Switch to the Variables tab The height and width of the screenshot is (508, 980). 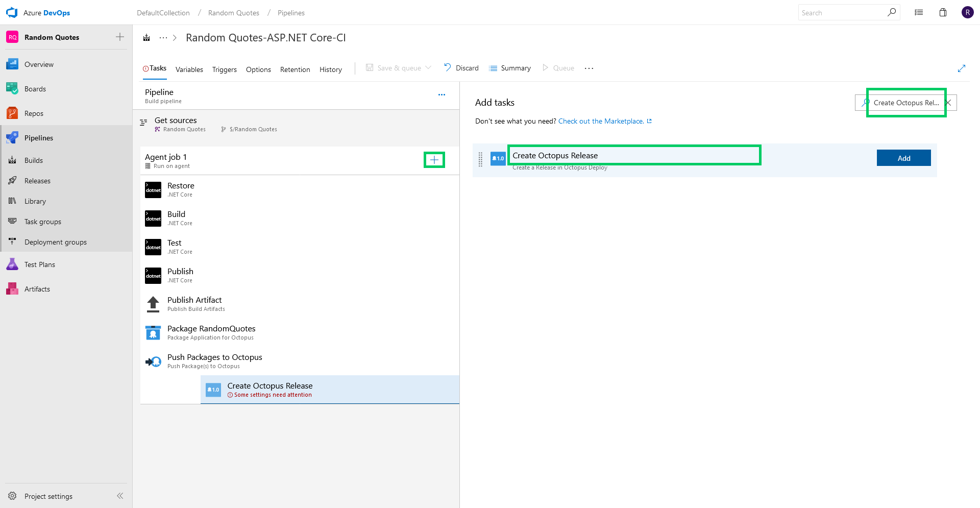tap(189, 69)
